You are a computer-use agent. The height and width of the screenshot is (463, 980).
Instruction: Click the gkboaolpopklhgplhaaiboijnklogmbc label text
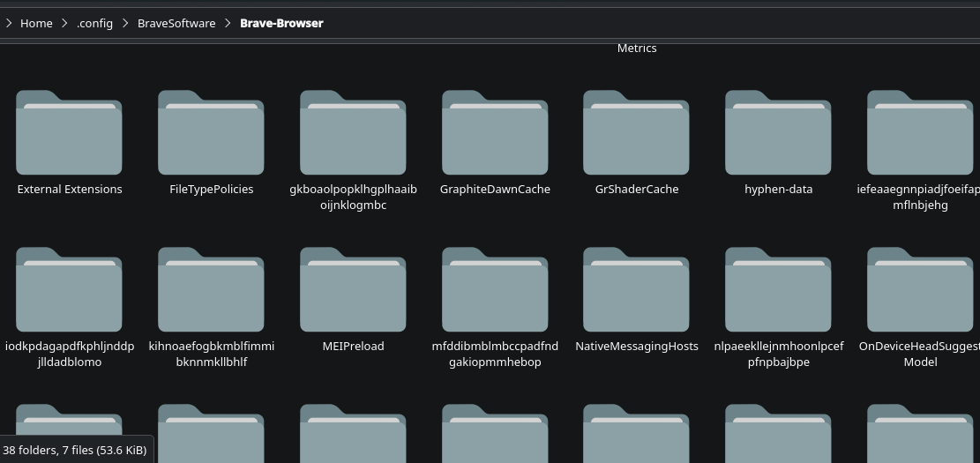point(353,197)
